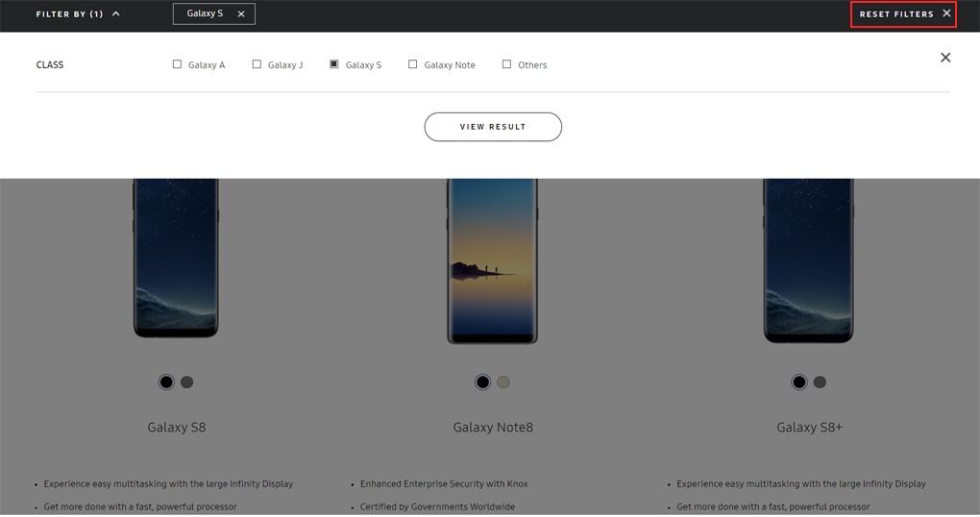Open the Galaxy S8 product title

click(x=176, y=428)
